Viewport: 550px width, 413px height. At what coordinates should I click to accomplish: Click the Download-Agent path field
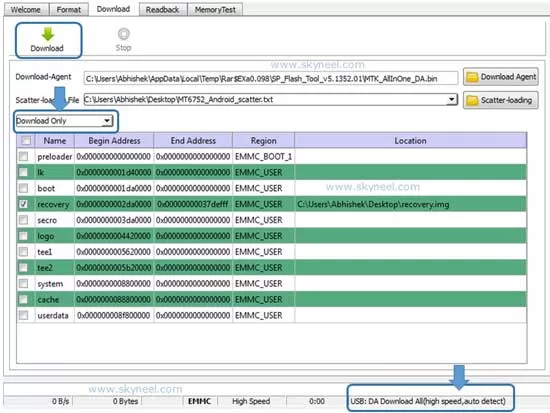[x=270, y=78]
